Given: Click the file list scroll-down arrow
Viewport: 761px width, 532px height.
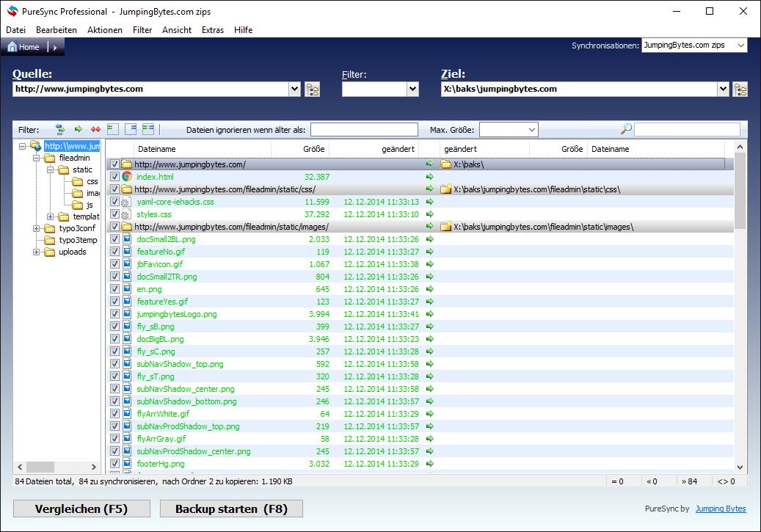Looking at the screenshot, I should [740, 467].
